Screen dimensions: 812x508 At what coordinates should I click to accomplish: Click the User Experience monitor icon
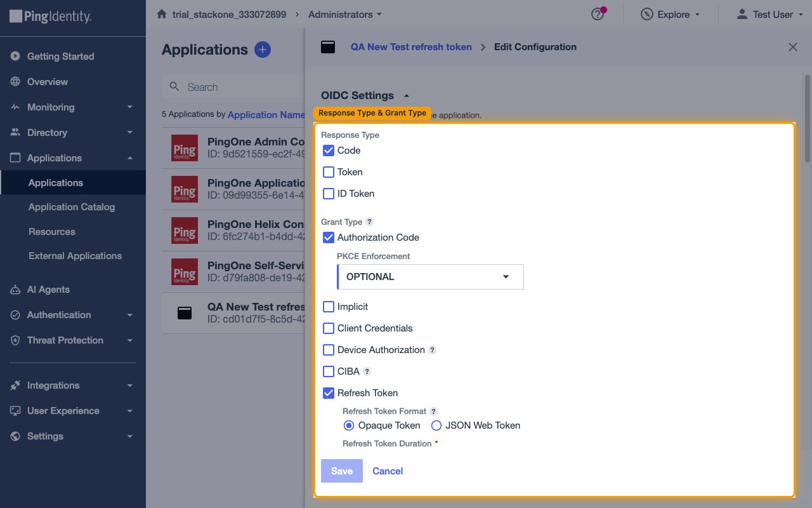click(x=15, y=411)
